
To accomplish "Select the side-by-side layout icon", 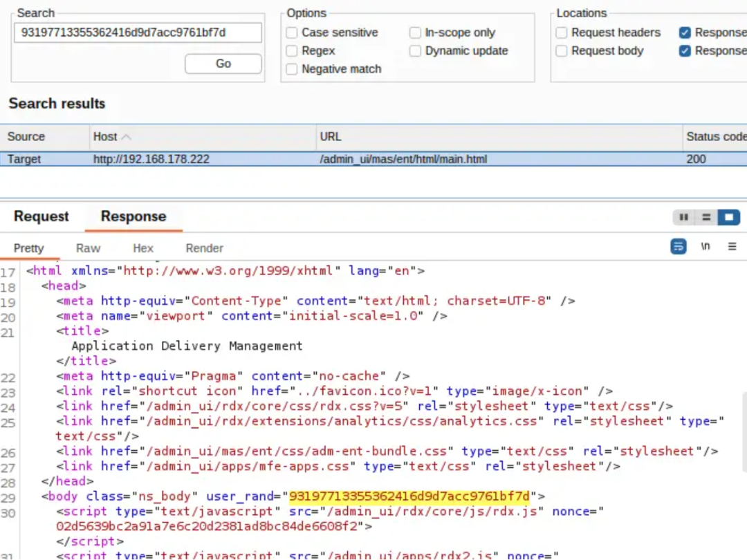I will click(683, 217).
